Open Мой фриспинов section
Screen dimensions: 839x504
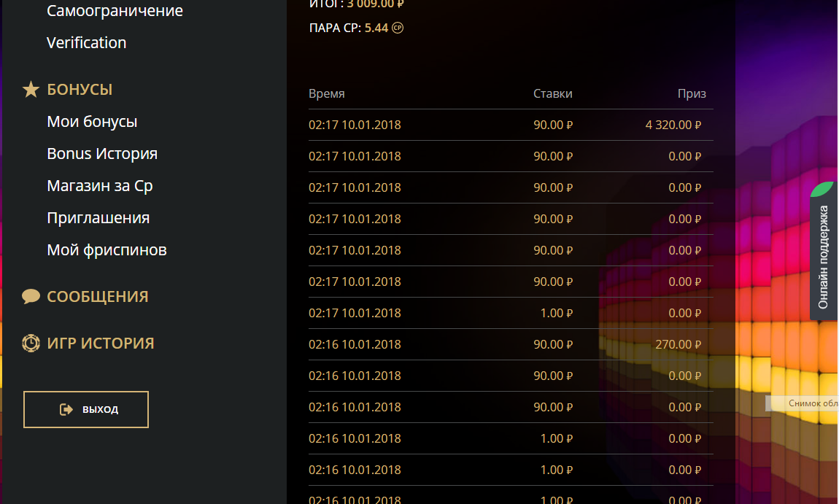click(107, 250)
